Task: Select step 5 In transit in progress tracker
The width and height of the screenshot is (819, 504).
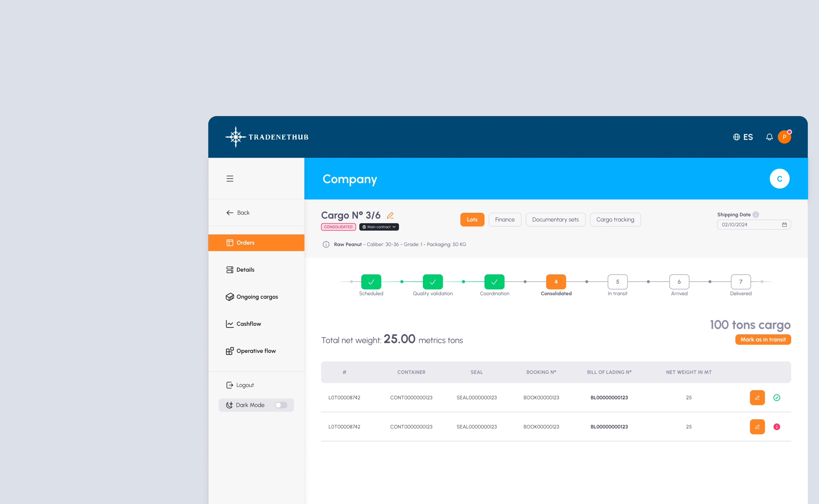Action: point(617,282)
